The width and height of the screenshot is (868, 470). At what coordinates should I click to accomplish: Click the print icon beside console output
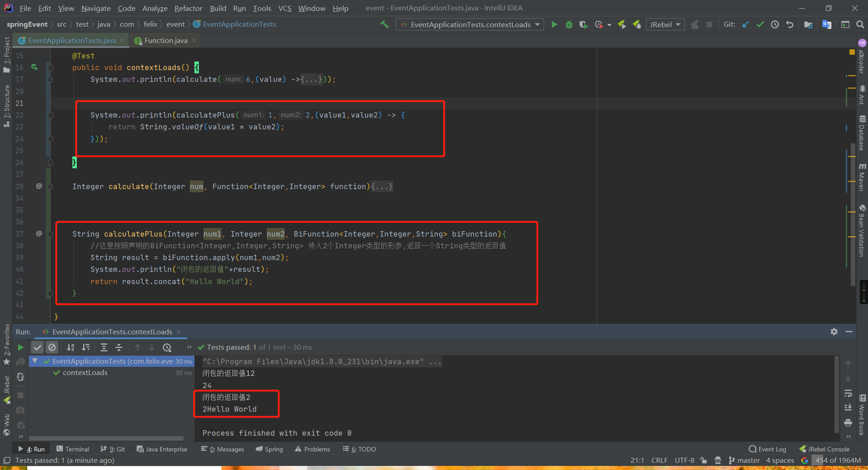coord(848,423)
